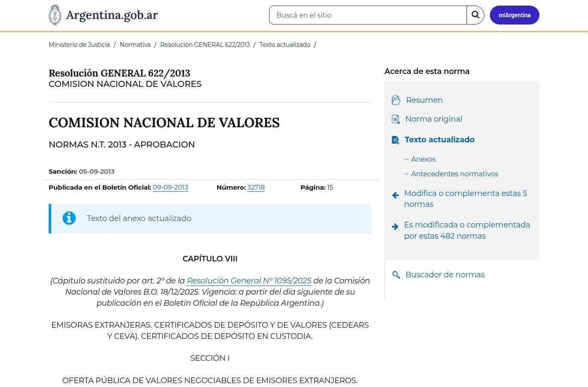This screenshot has height=387, width=588.
Task: Click the Argentina national coat of arms logo
Action: [x=55, y=15]
